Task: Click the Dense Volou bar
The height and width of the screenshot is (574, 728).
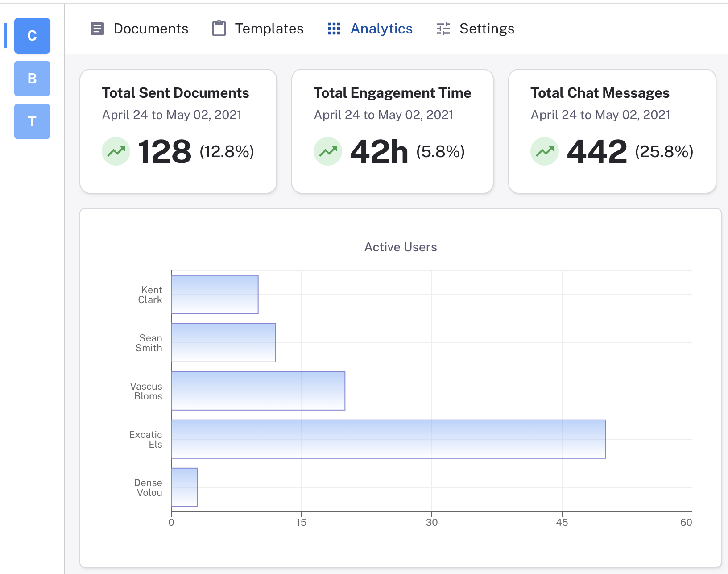Action: pyautogui.click(x=184, y=487)
